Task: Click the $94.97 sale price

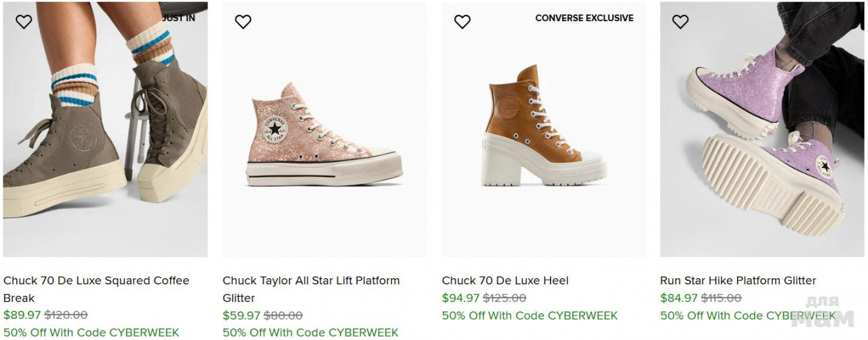Action: tap(460, 298)
